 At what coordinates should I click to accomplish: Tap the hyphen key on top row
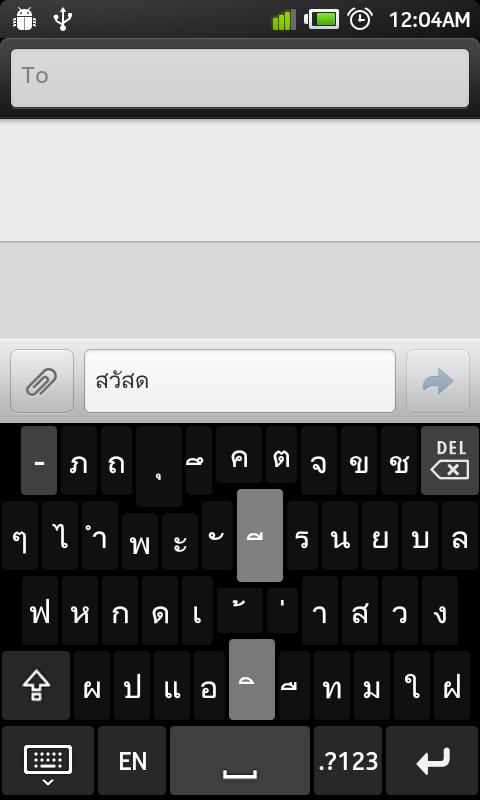[39, 461]
